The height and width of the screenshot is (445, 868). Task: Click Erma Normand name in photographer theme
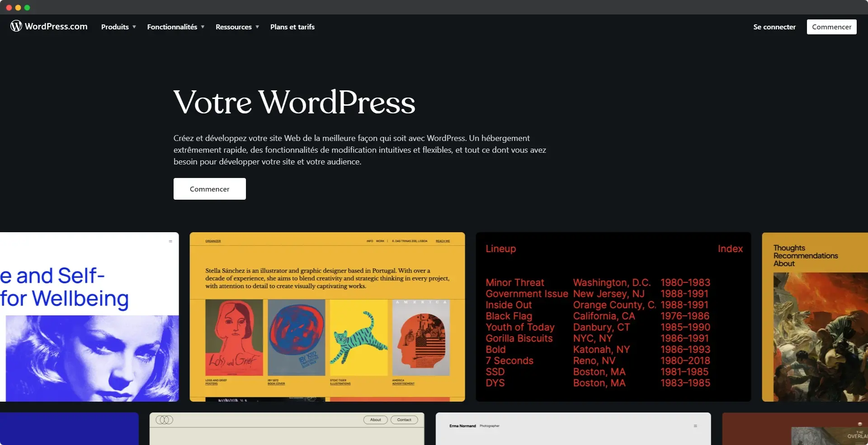click(462, 426)
